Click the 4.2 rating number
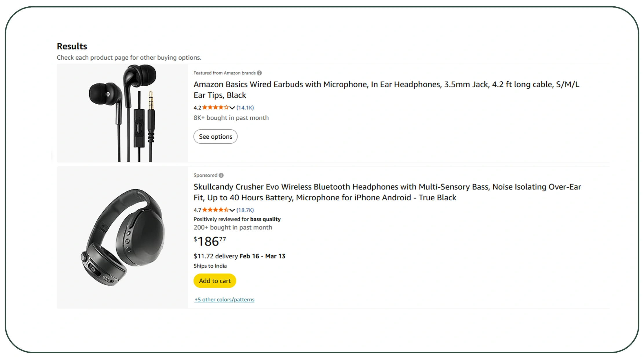This screenshot has height=359, width=644. tap(197, 108)
